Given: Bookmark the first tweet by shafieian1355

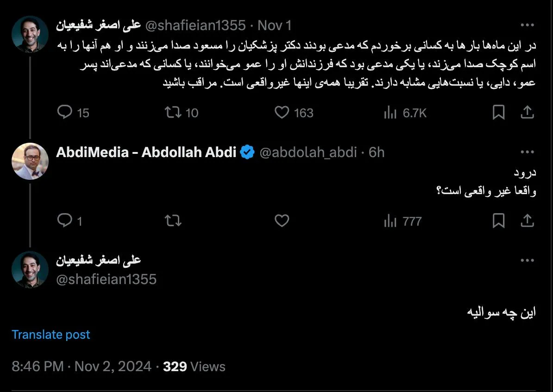Looking at the screenshot, I should click(499, 112).
